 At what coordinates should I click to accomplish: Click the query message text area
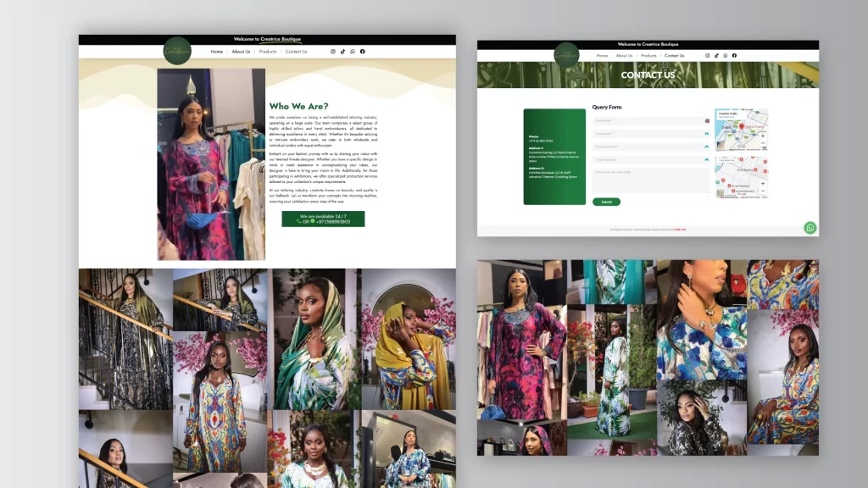pyautogui.click(x=650, y=180)
